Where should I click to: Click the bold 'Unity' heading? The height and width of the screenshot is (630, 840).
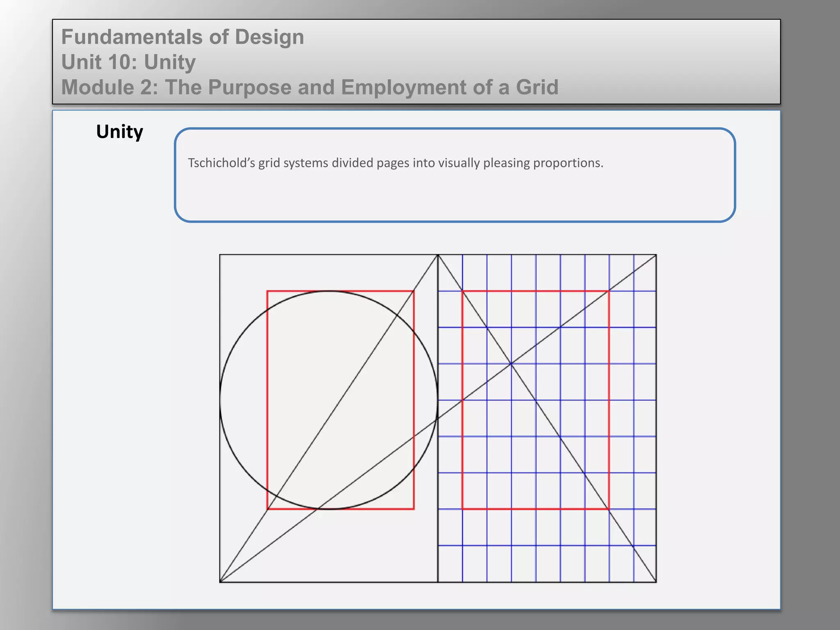(119, 132)
